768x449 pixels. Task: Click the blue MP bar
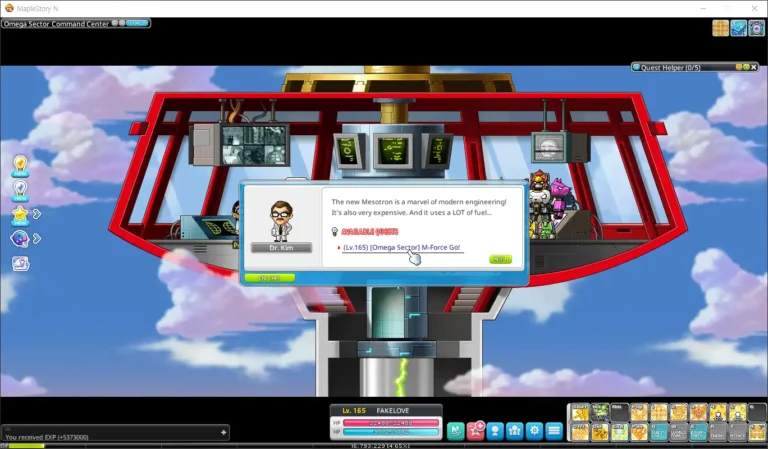coord(391,432)
